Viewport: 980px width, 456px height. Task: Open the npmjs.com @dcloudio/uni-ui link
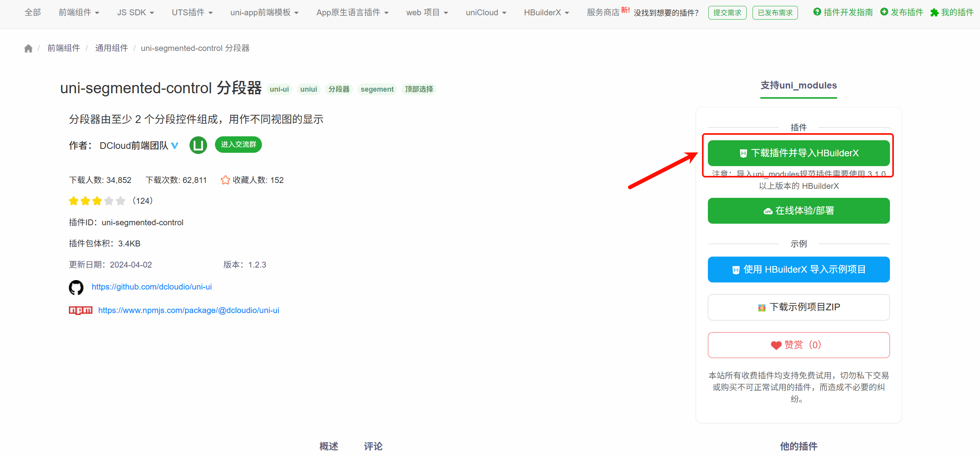coord(189,310)
